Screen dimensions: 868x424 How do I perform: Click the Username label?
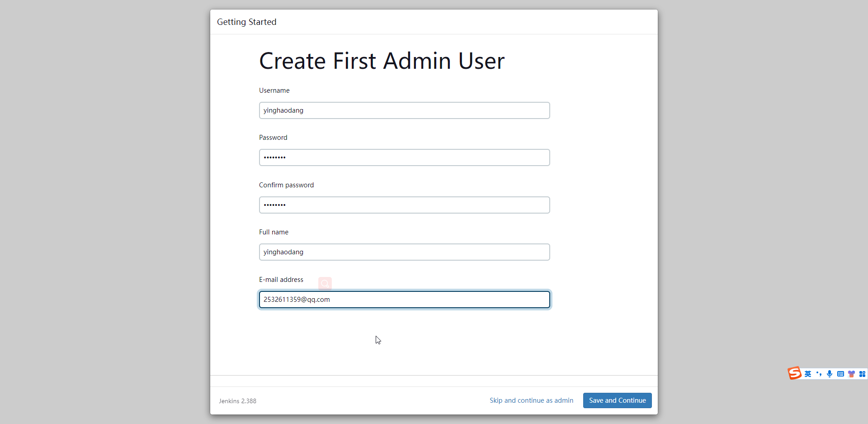(x=274, y=91)
